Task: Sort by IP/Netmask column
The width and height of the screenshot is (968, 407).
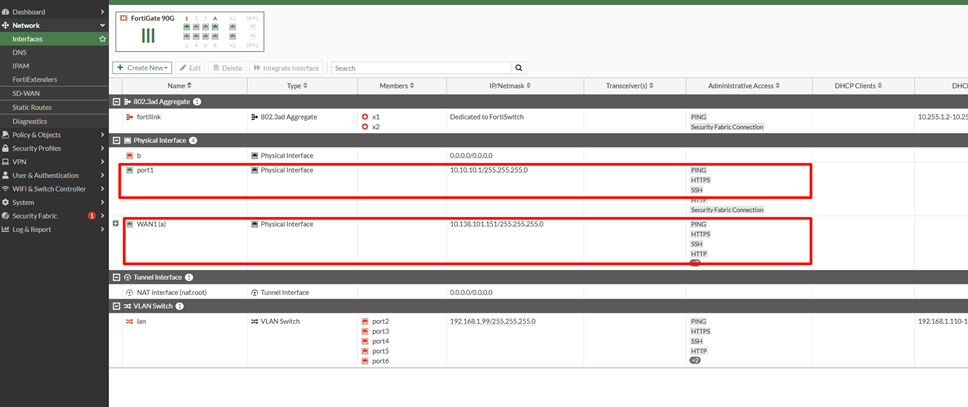Action: 510,86
